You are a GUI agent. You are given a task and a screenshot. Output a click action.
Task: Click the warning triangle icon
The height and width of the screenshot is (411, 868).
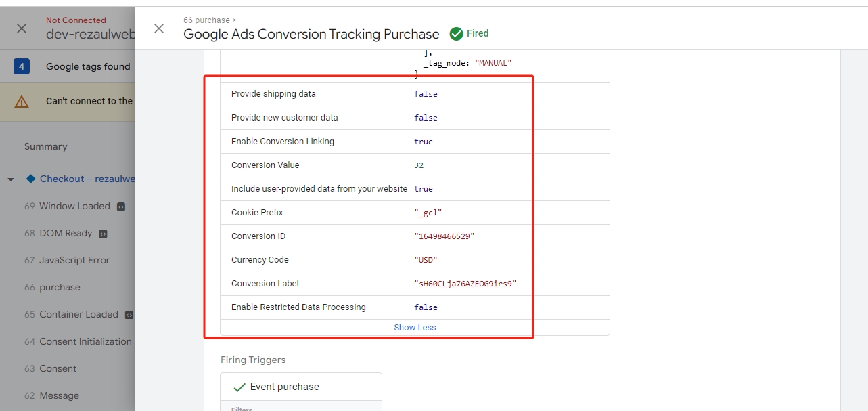(x=22, y=102)
